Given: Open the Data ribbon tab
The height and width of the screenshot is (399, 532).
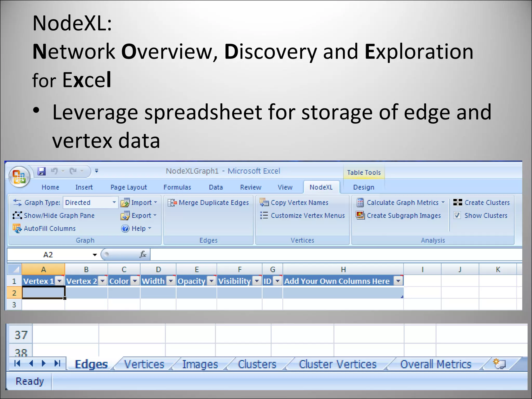Looking at the screenshot, I should point(216,187).
